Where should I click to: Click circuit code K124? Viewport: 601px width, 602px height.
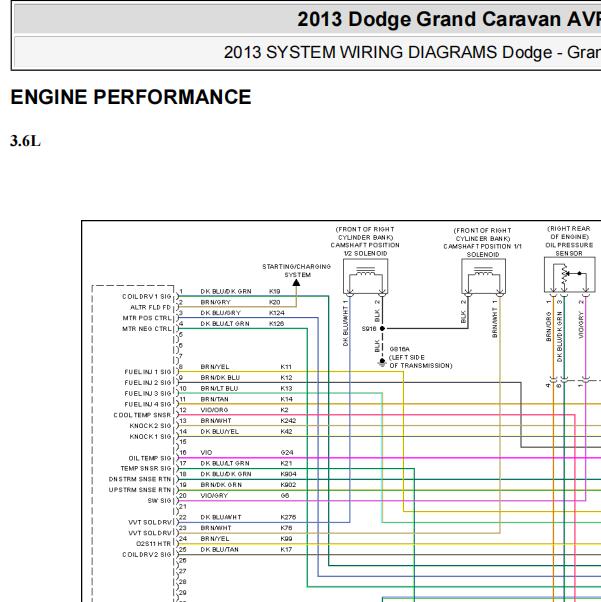click(x=276, y=313)
